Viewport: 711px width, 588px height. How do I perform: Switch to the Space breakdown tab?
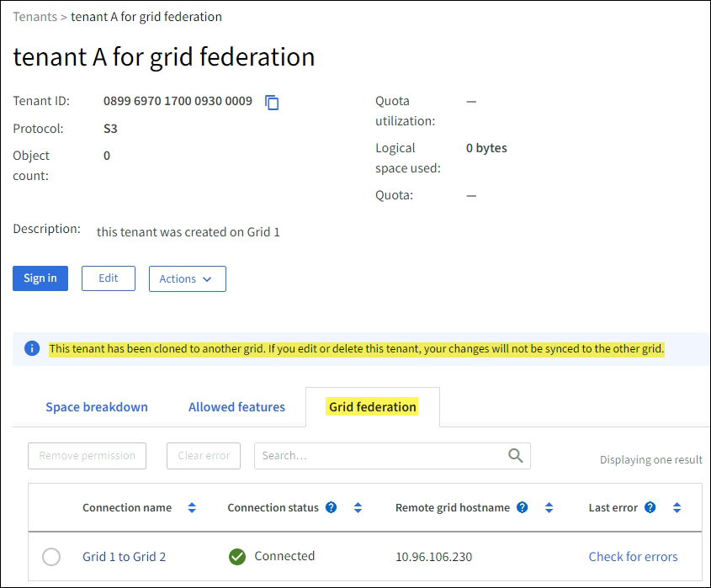point(97,407)
